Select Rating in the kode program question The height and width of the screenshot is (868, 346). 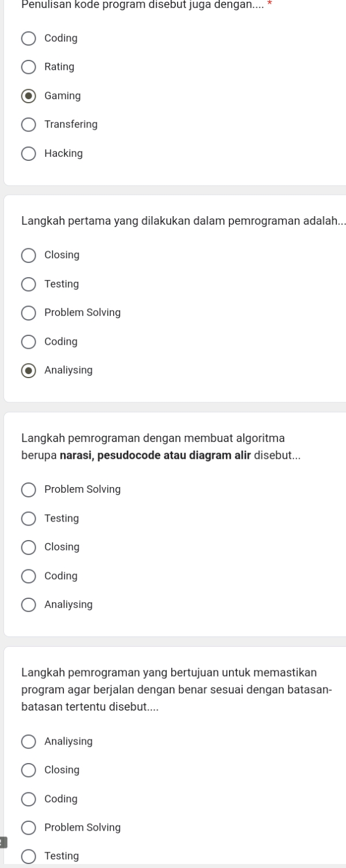click(28, 67)
